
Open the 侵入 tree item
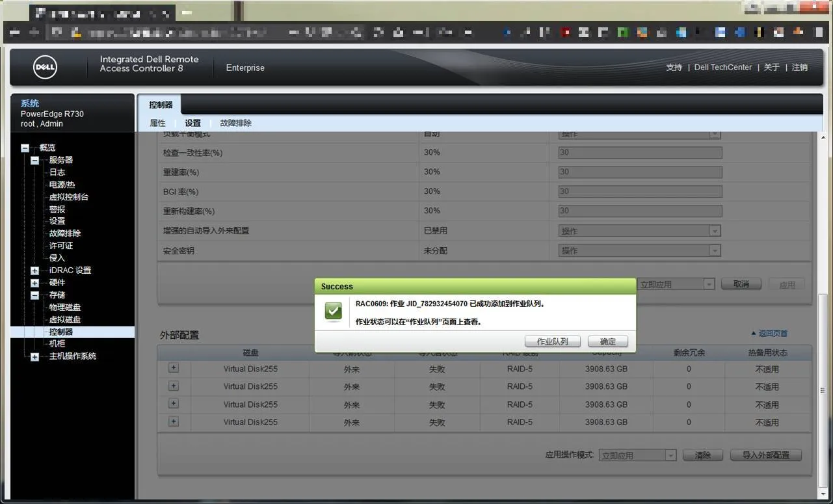[x=57, y=258]
